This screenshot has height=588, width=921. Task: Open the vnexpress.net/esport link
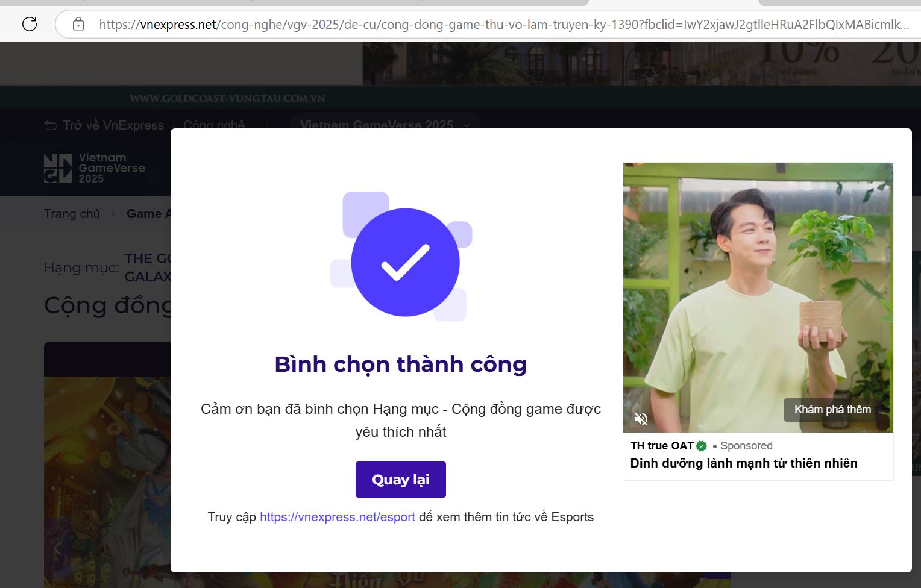click(x=337, y=517)
